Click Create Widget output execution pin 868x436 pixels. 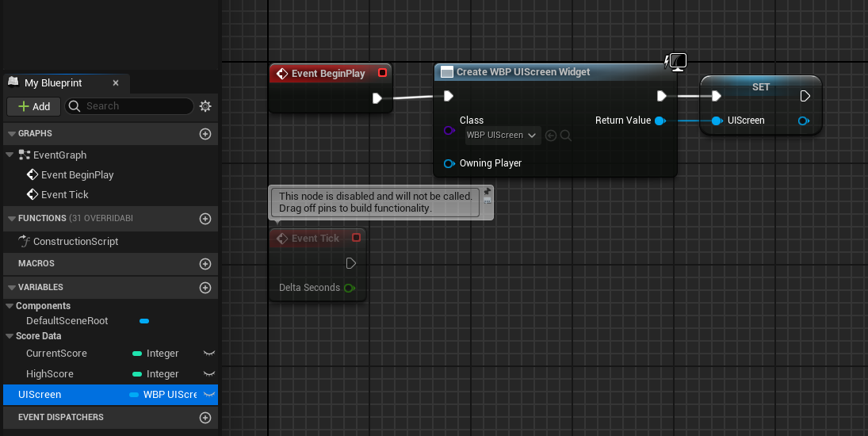pos(662,96)
